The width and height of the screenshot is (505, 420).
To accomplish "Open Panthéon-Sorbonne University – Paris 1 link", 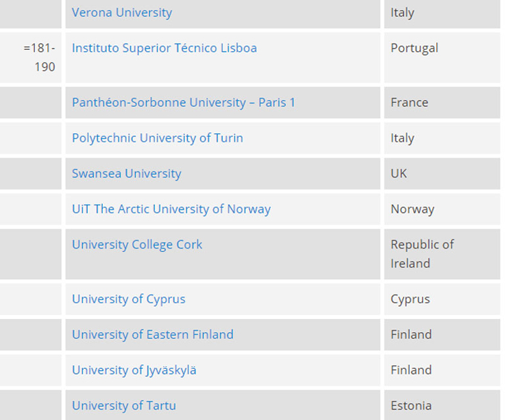I will 184,102.
